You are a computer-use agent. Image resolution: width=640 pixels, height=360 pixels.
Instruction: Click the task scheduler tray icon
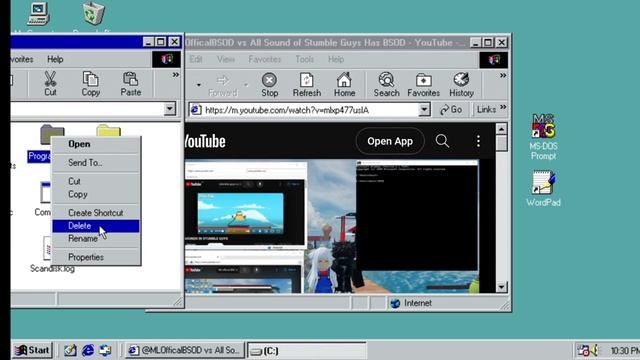tap(583, 350)
